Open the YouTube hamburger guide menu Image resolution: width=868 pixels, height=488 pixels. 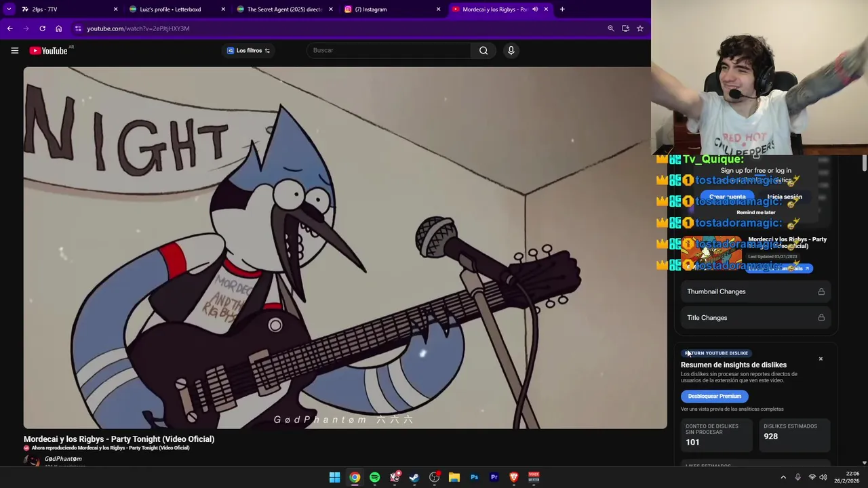point(14,50)
